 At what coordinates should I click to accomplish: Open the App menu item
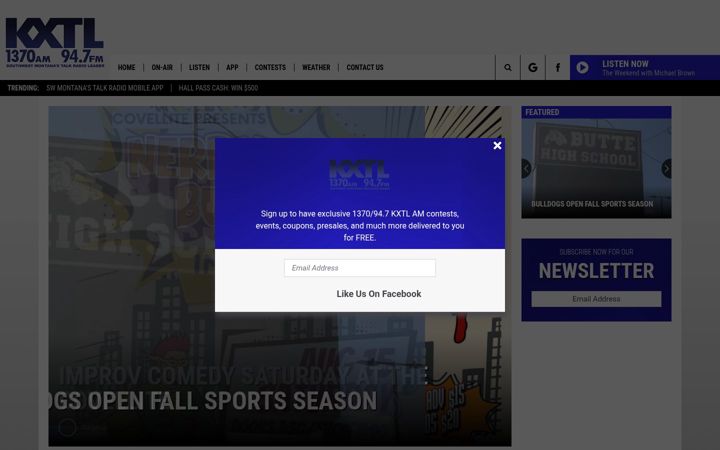232,68
